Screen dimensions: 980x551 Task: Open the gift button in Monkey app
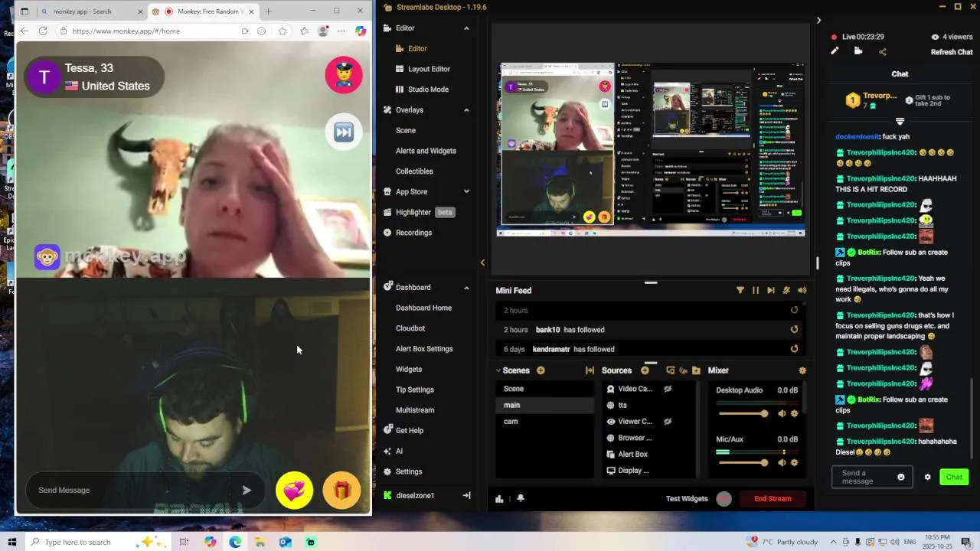tap(341, 491)
